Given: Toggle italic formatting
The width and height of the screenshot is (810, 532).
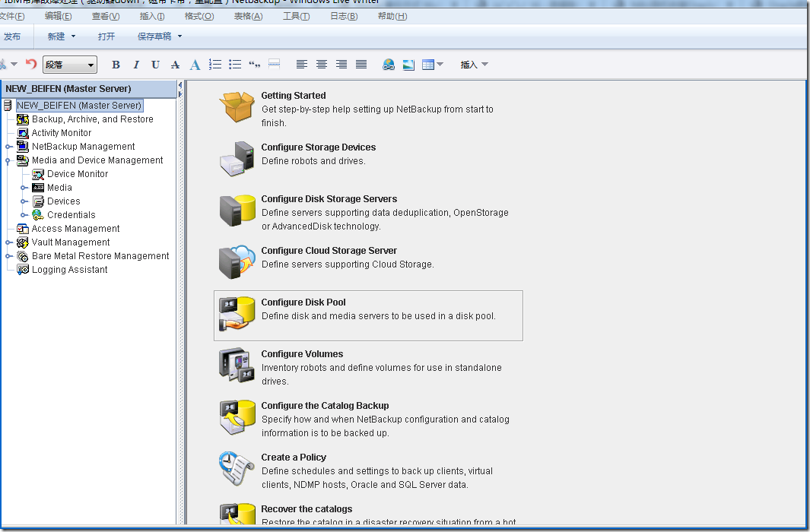Looking at the screenshot, I should click(136, 65).
